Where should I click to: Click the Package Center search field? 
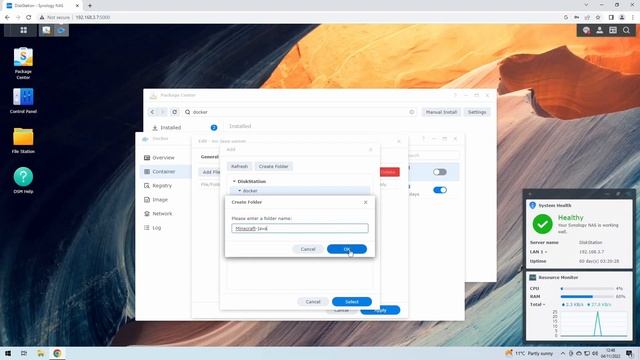click(300, 112)
